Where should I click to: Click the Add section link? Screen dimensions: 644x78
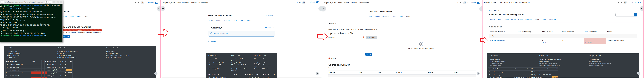212,42
